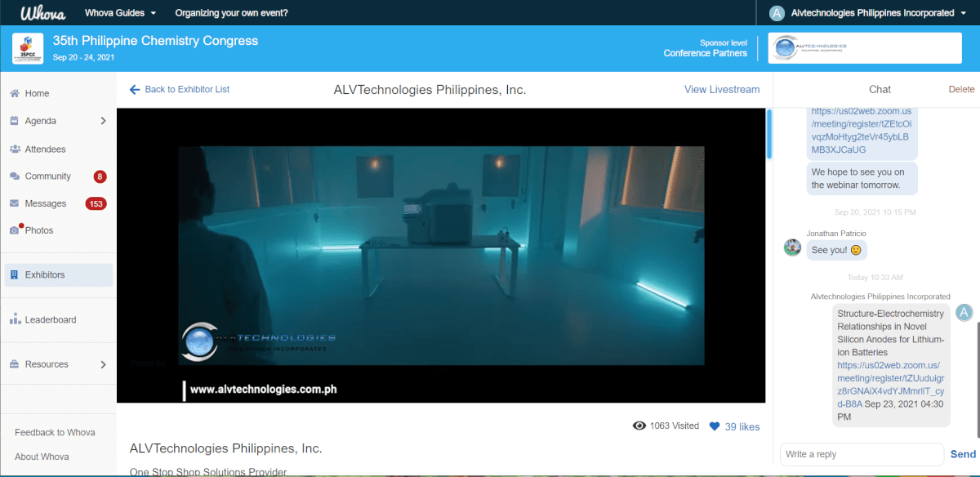The height and width of the screenshot is (477, 980).
Task: Click the 39 likes count
Action: [742, 426]
